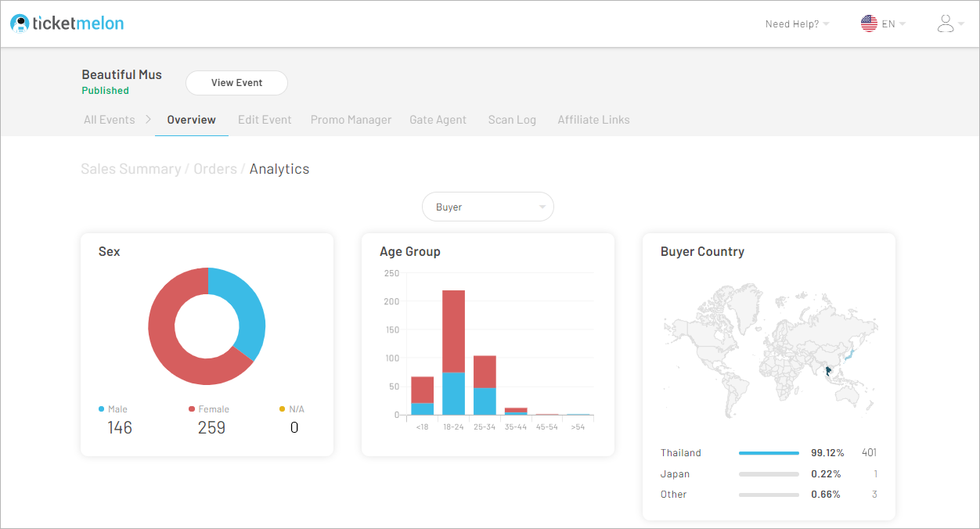
Task: Click the chevron after All Events
Action: point(148,120)
